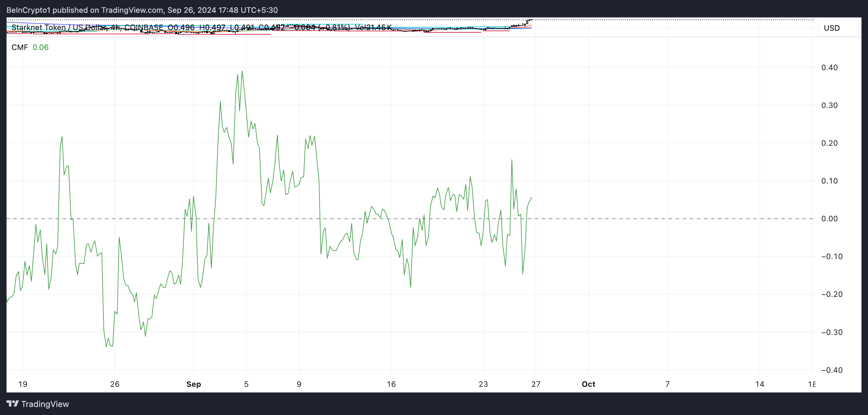Select the Sep date axis label
The image size is (868, 415).
(193, 384)
